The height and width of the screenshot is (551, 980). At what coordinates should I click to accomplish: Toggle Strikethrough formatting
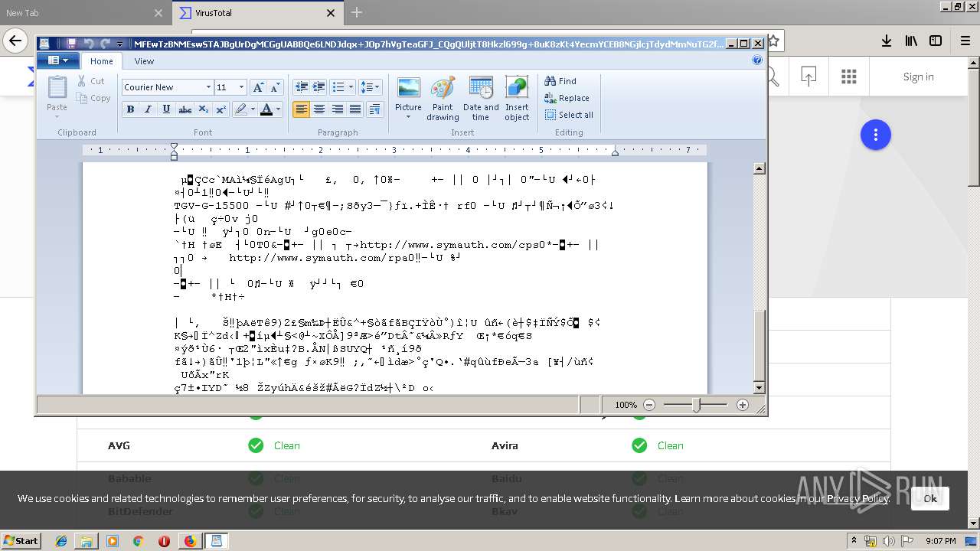pos(185,109)
